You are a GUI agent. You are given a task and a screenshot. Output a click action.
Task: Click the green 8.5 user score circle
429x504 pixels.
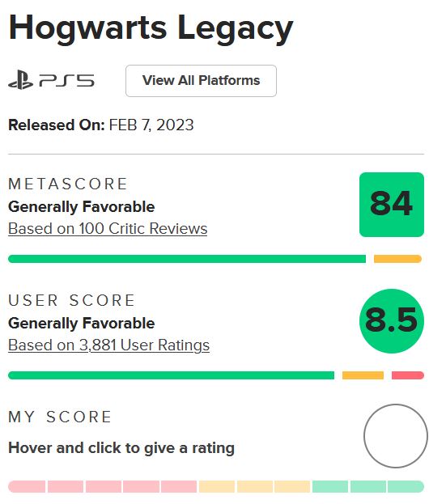pyautogui.click(x=392, y=321)
